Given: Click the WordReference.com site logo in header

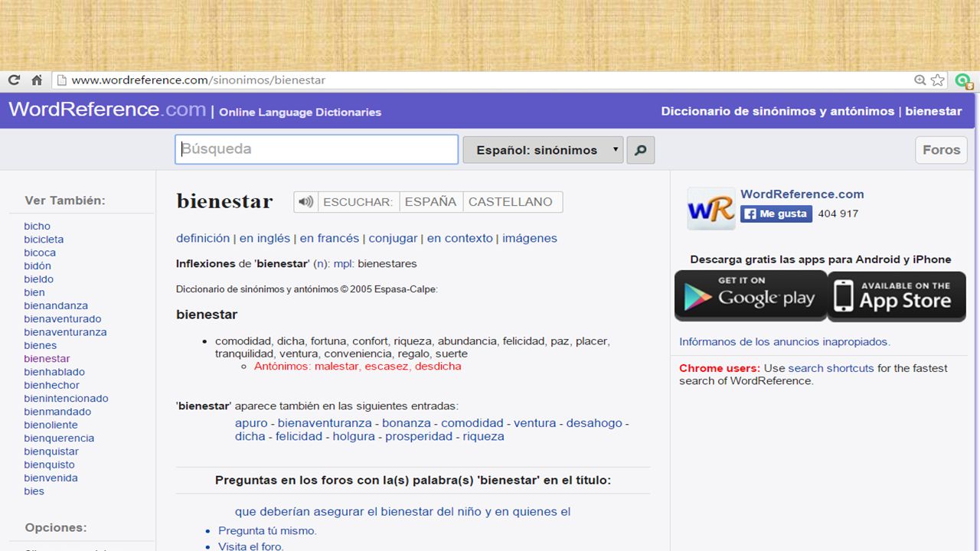Looking at the screenshot, I should (x=107, y=109).
